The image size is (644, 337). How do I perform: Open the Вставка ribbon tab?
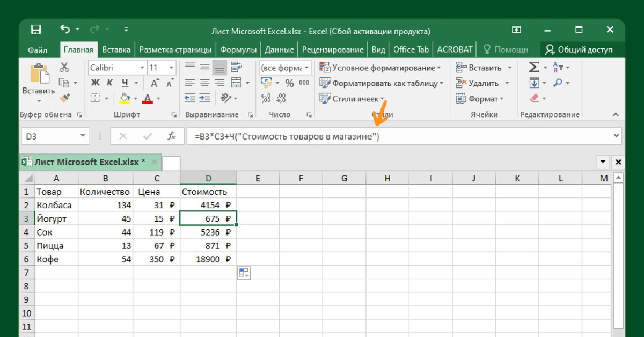tap(116, 49)
